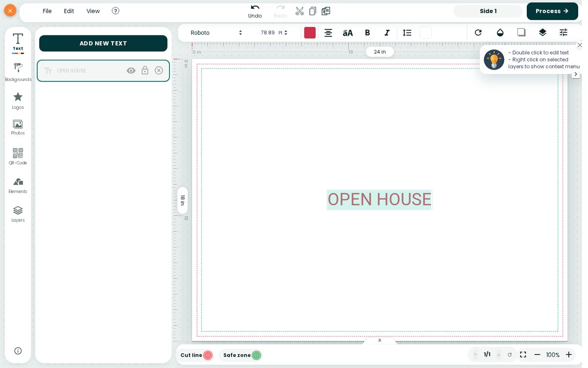
Task: Open the opacity droplet control
Action: click(x=500, y=32)
